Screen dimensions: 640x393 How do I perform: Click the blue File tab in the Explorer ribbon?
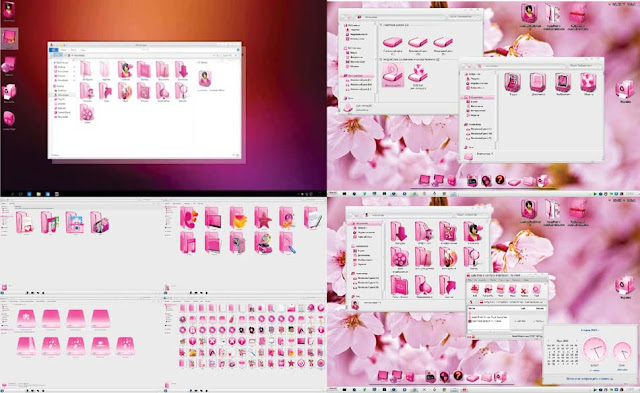tap(53, 50)
